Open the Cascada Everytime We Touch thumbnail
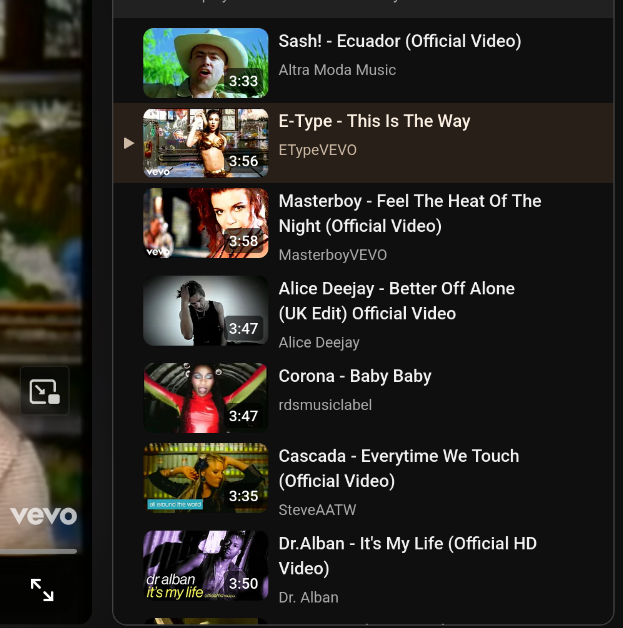The width and height of the screenshot is (623, 628). point(205,478)
